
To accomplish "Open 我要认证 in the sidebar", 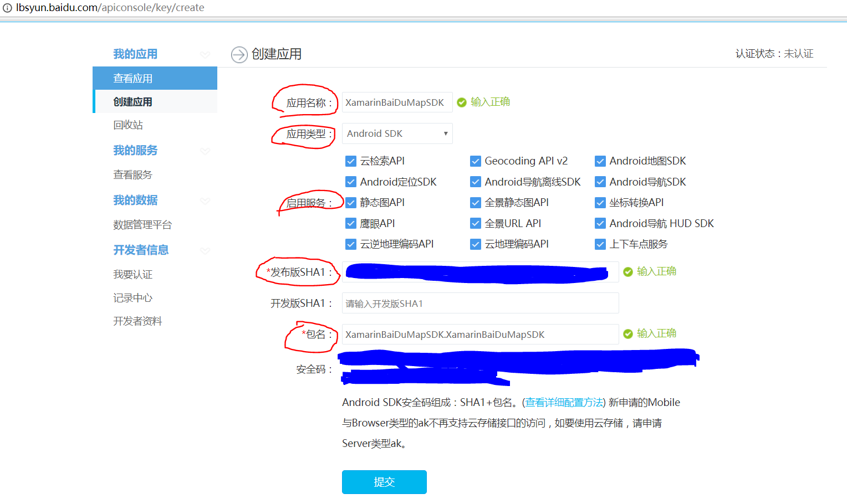I will [x=132, y=274].
